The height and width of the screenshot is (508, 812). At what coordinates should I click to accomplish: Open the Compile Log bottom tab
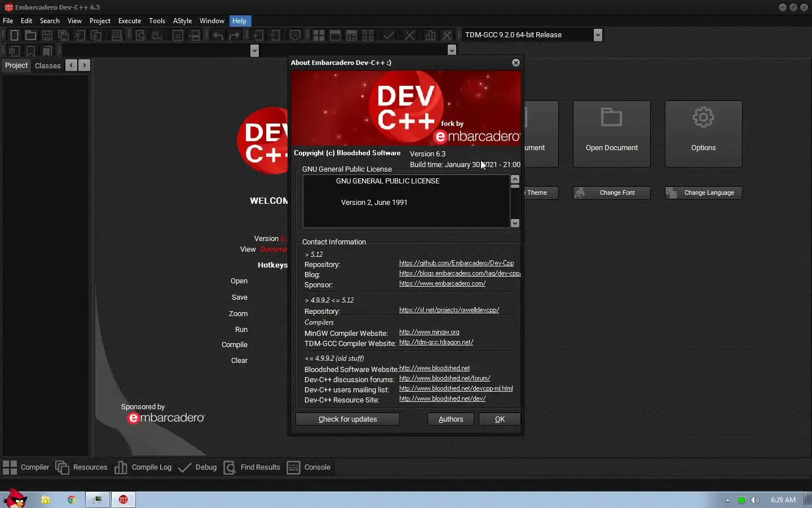tap(143, 467)
